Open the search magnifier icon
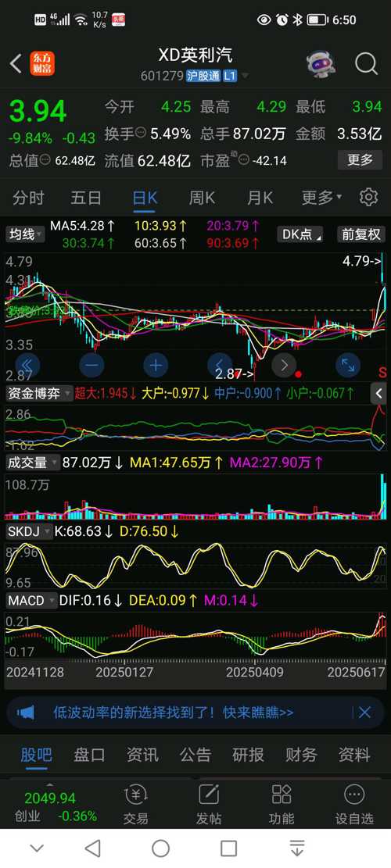Viewport: 391px width, 868px height. [x=366, y=63]
